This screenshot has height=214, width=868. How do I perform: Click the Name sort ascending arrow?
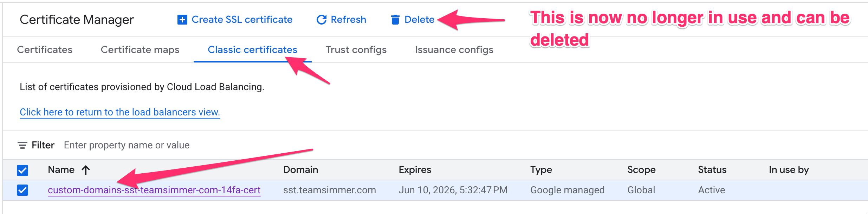coord(86,170)
